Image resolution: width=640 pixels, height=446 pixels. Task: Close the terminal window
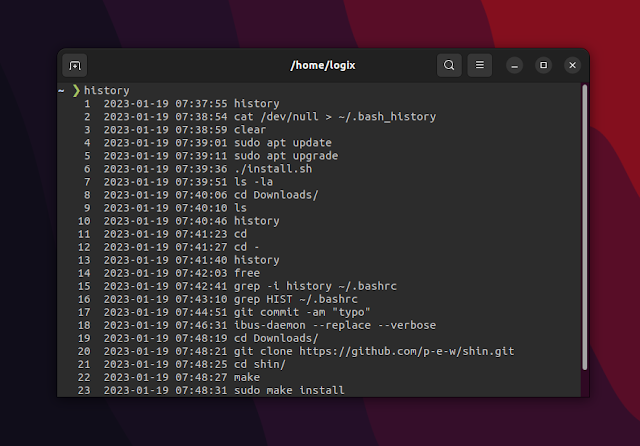pos(572,65)
